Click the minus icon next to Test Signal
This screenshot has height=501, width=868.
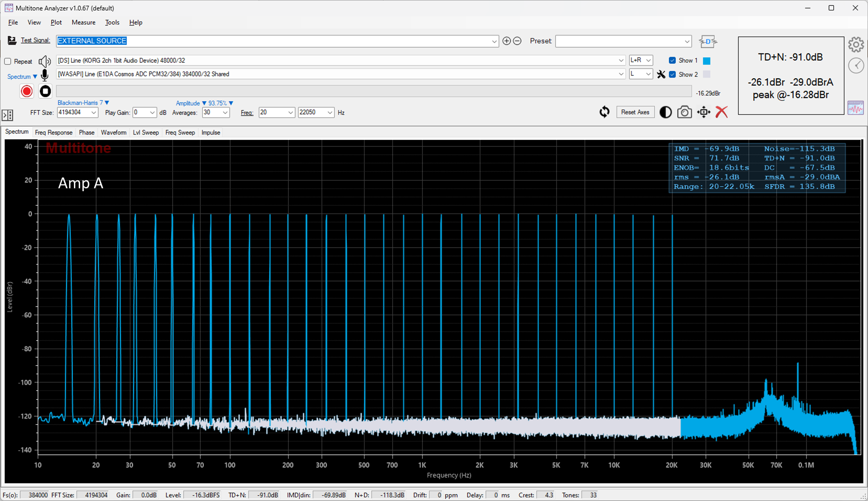(517, 41)
